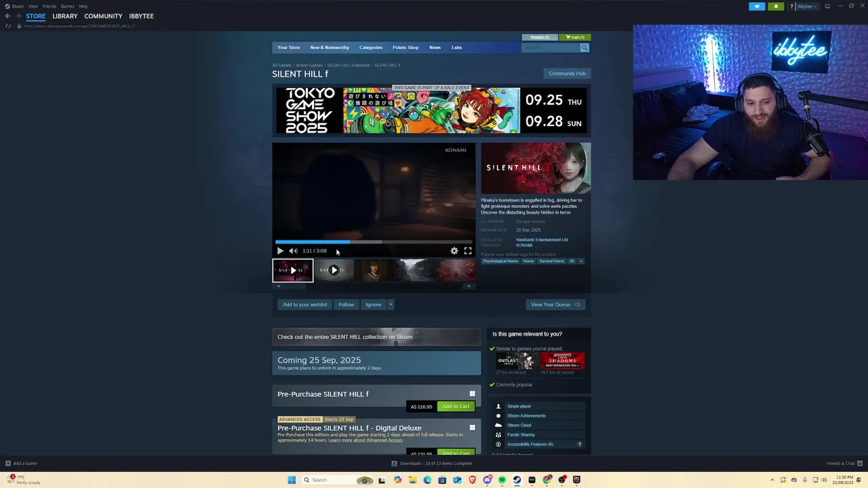Click Add a Game in Steam footer
This screenshot has height=488, width=868.
[x=21, y=464]
